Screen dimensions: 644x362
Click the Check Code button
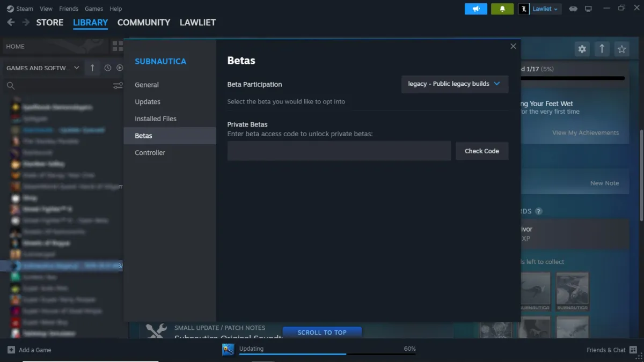click(482, 151)
